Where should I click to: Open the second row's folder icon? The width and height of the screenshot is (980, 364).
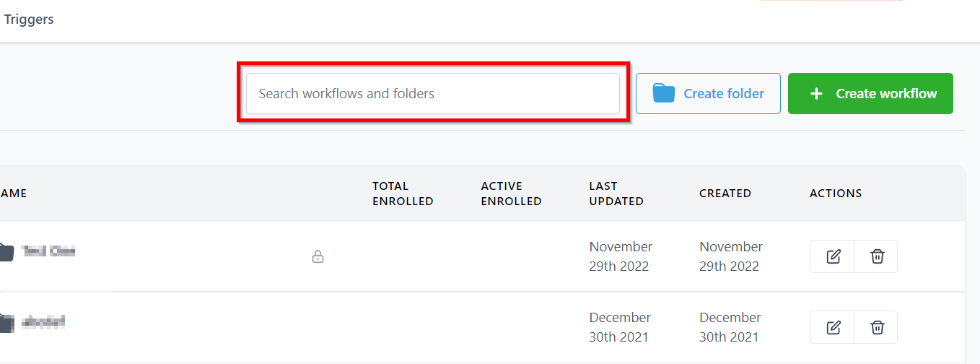pyautogui.click(x=6, y=323)
